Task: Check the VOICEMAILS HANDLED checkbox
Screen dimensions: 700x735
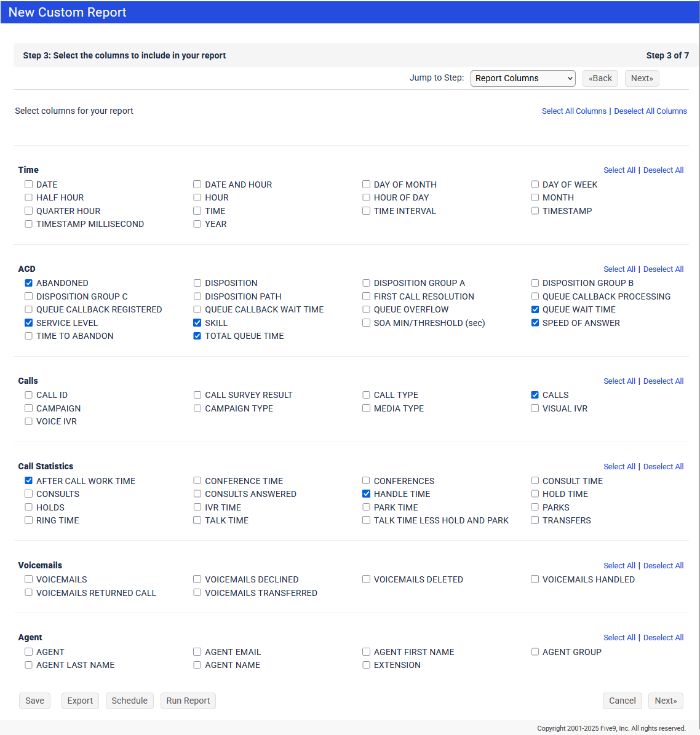Action: 535,579
